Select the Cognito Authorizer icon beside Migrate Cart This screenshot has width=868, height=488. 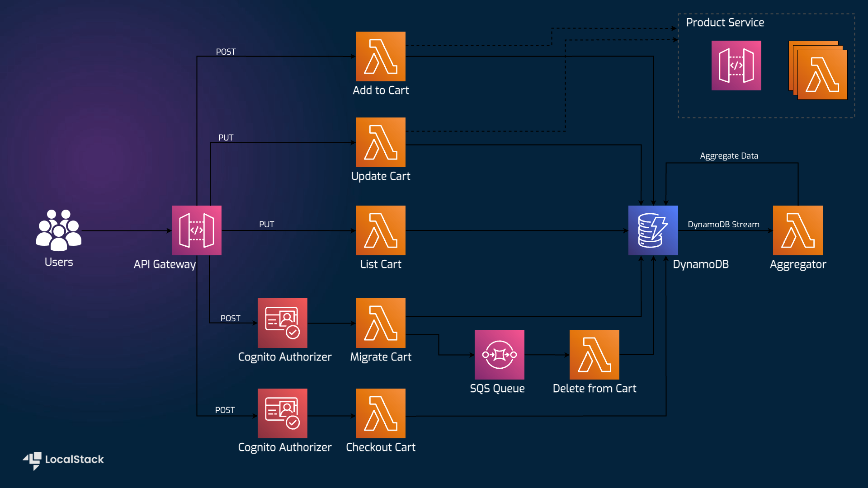pos(282,323)
